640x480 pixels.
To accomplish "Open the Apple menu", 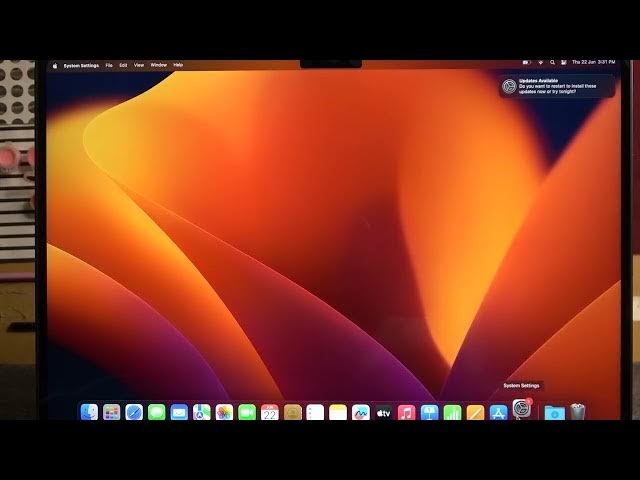I will click(55, 65).
